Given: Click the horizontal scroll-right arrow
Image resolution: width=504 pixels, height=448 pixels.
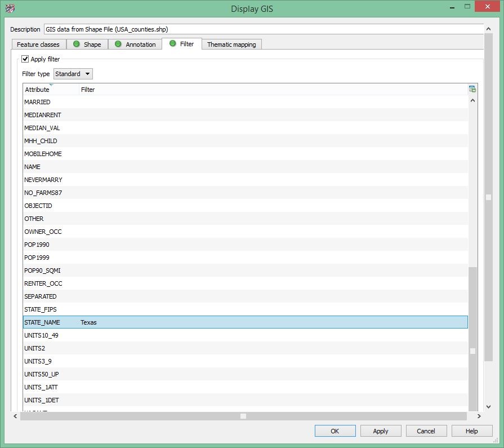Looking at the screenshot, I should tap(479, 416).
